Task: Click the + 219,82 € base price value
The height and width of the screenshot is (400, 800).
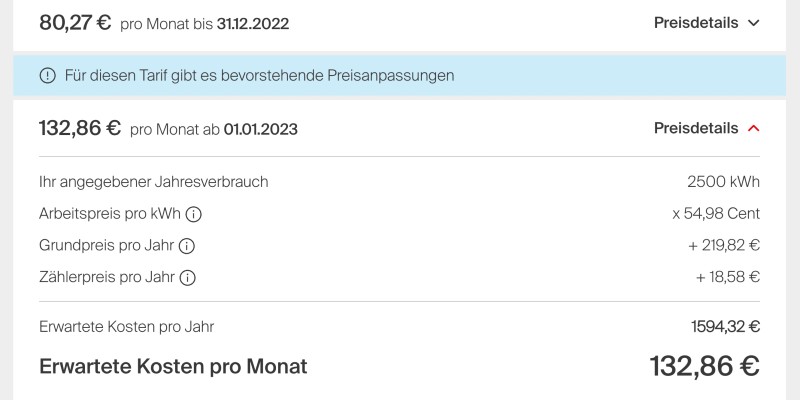Action: coord(724,246)
